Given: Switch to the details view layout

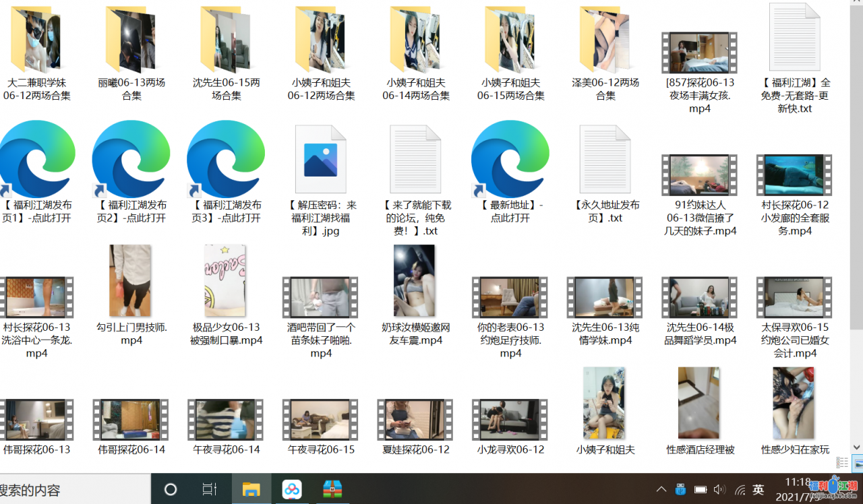Looking at the screenshot, I should point(842,463).
